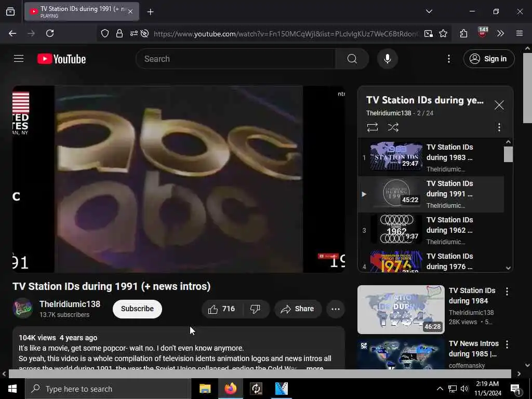532x399 pixels.
Task: Open TheIridiumic138 playlist owner link
Action: pos(389,113)
